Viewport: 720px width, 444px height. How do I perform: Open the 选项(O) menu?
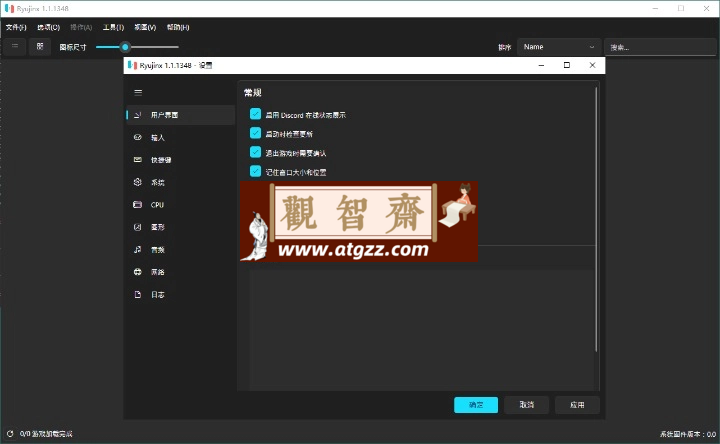[x=49, y=27]
